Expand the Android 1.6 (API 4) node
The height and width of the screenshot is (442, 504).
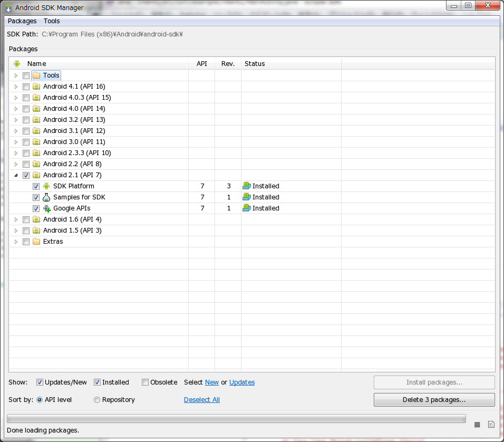(x=16, y=219)
